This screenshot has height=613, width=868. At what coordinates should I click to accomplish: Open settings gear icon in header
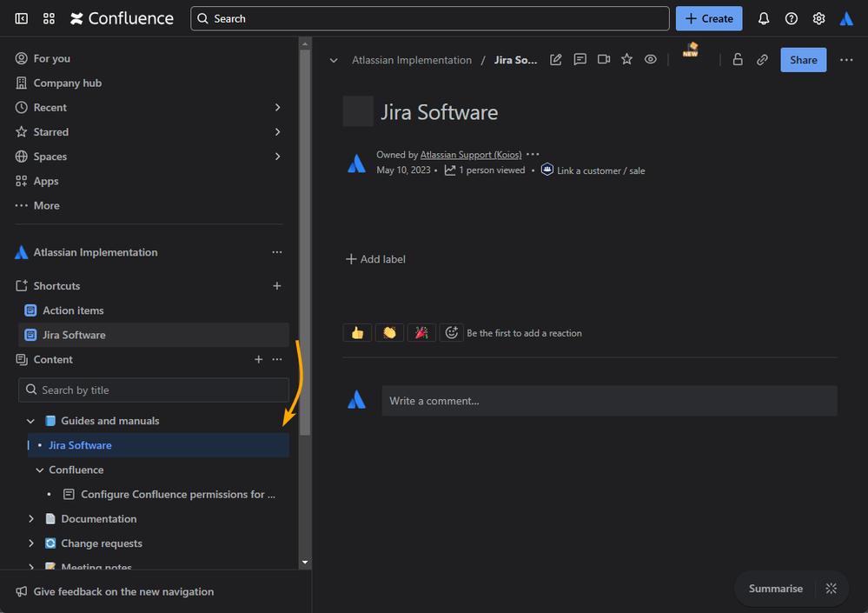pyautogui.click(x=818, y=18)
